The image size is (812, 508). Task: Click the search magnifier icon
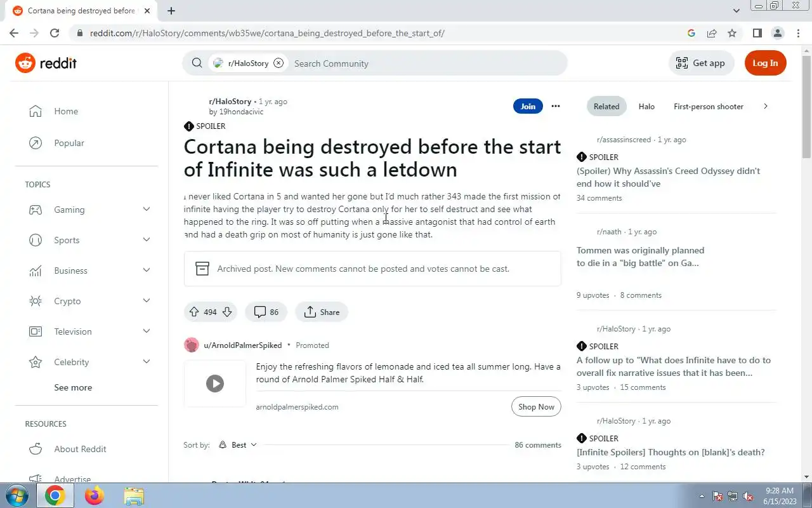point(197,63)
